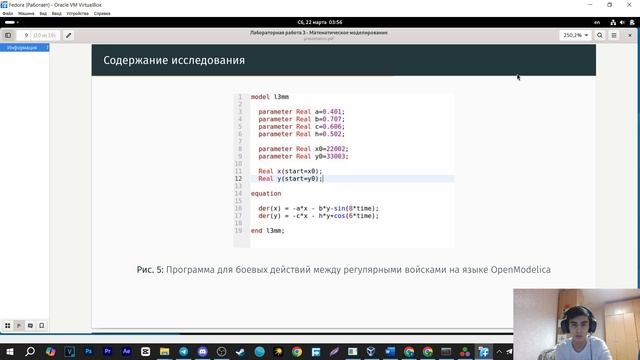Open File Explorer from the taskbar
Viewport: 640px width, 360px height.
tap(164, 351)
